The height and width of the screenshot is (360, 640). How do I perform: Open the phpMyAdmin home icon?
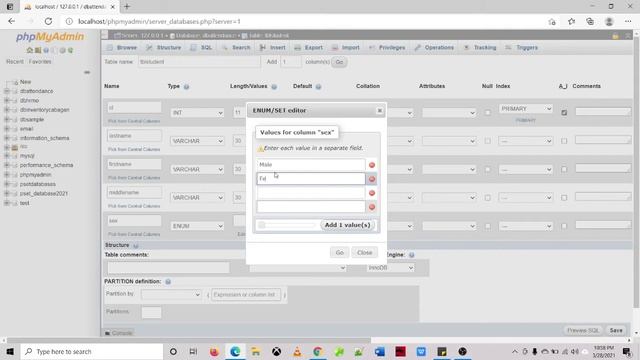click(29, 50)
